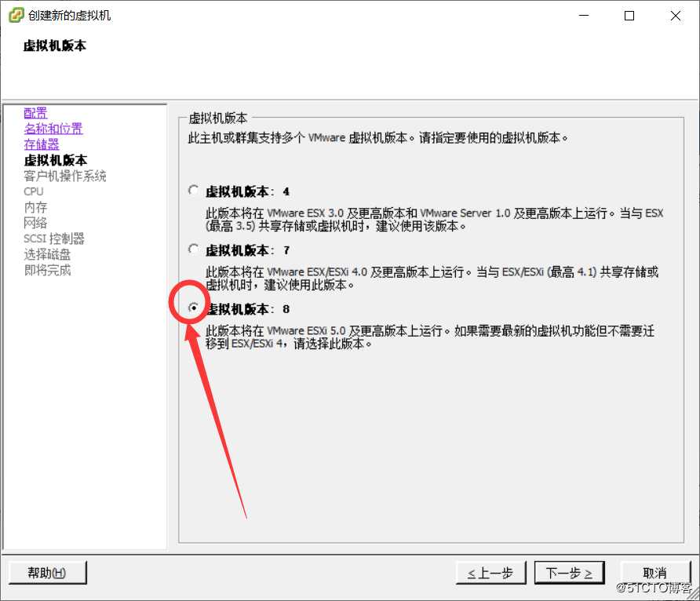Screen dimensions: 700x601
Task: Select virtual machine version 7 radio button
Action: click(193, 250)
